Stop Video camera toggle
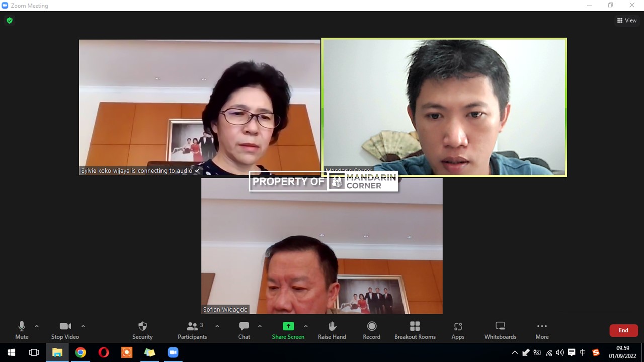 65,330
